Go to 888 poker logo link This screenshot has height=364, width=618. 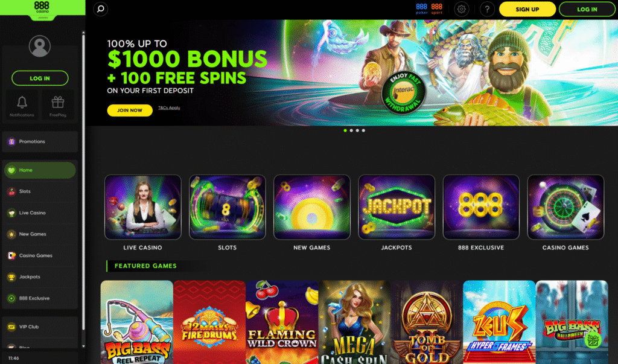[421, 8]
